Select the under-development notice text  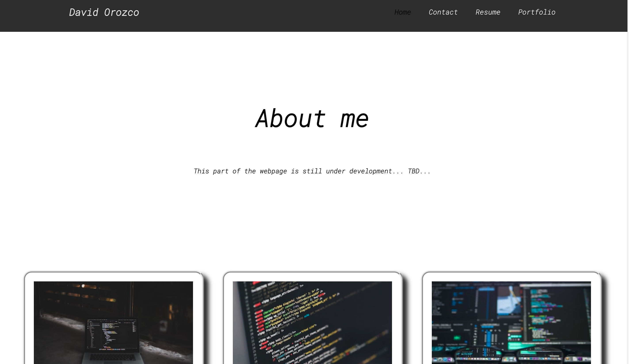pyautogui.click(x=312, y=171)
